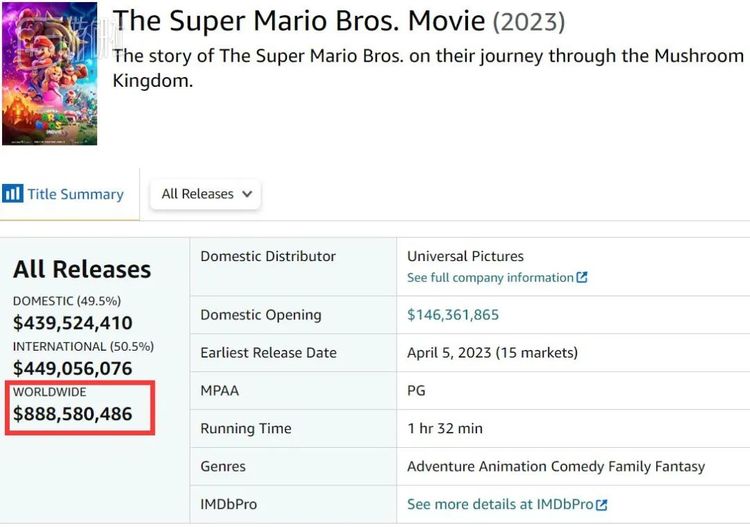Click the $146,361,865 domestic opening link
The image size is (750, 527).
[453, 315]
